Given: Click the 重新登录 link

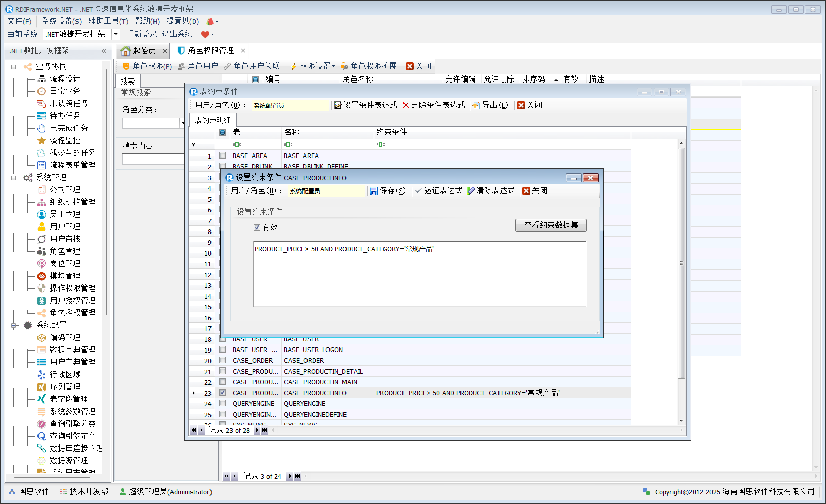Looking at the screenshot, I should pos(142,34).
